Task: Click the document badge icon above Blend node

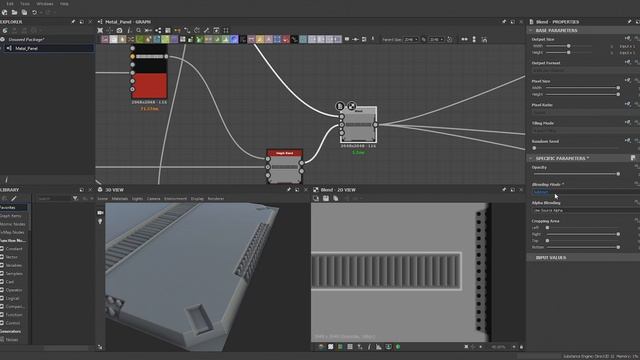Action: pos(340,106)
